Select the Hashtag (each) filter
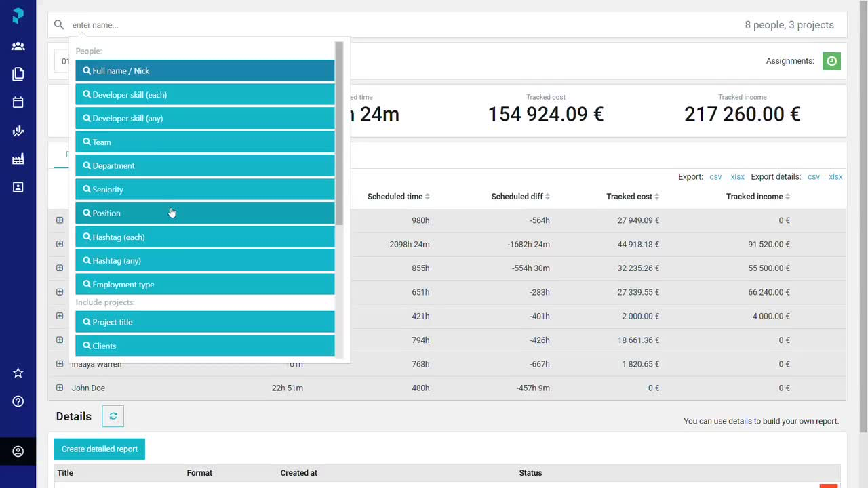 (x=205, y=237)
